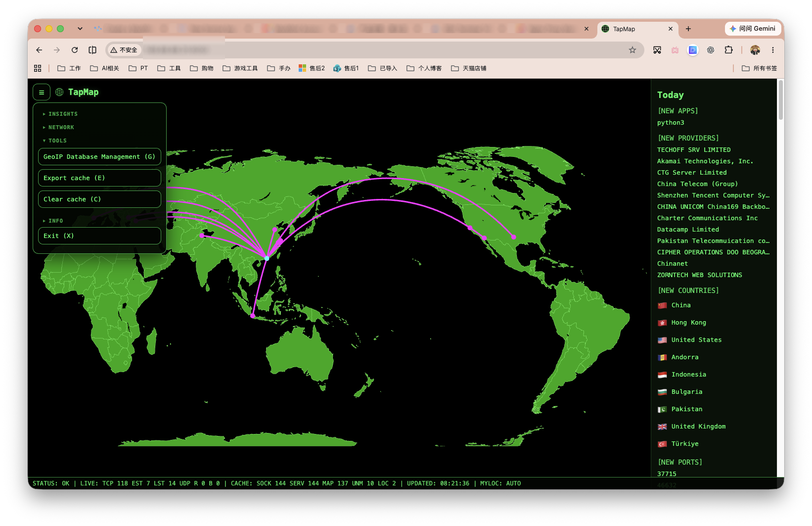Expand the INFO menu section
Screen dimensions: 812x526
click(x=53, y=221)
